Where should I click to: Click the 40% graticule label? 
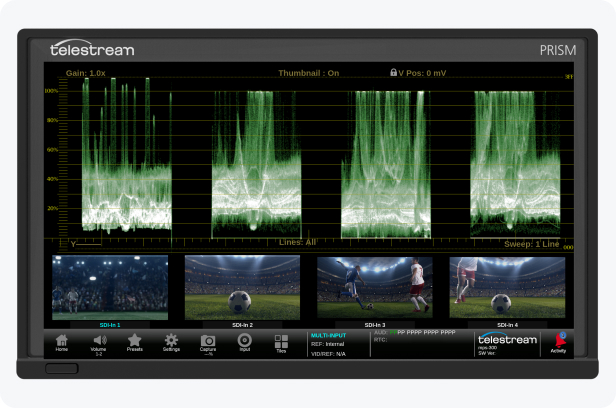(52, 179)
